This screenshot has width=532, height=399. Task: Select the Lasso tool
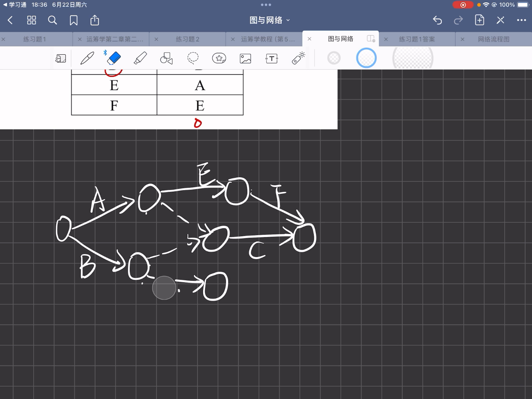click(x=193, y=58)
